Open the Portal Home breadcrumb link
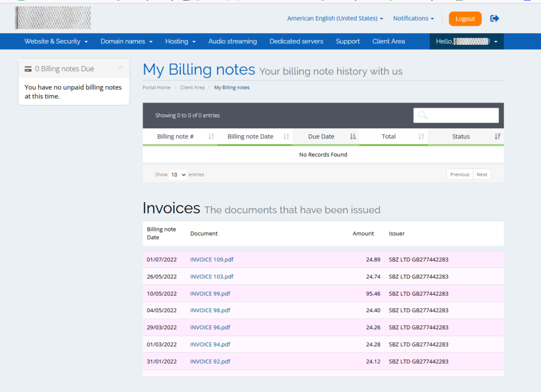Image resolution: width=541 pixels, height=392 pixels. 156,87
